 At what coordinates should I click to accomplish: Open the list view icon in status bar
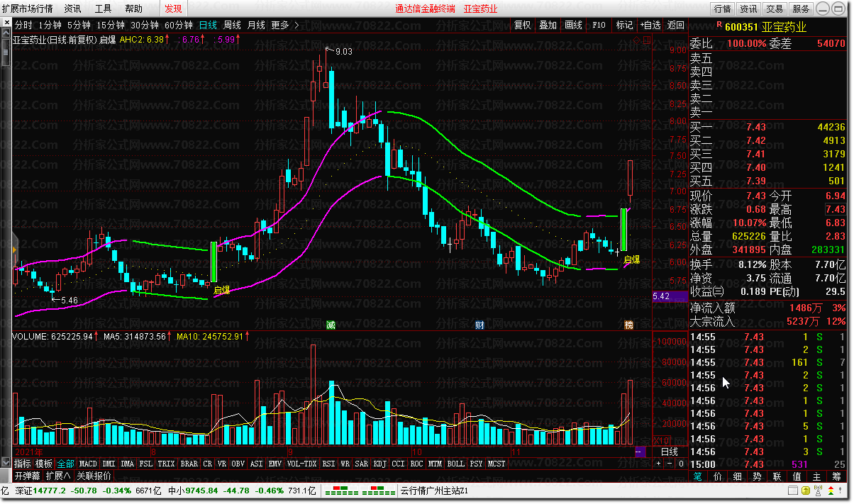[x=793, y=491]
